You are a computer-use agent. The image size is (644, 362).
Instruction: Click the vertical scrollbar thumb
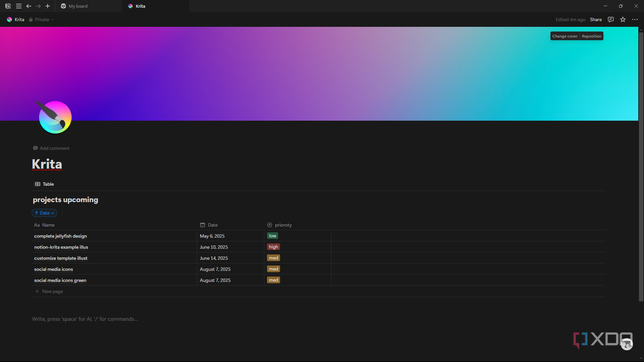[641, 167]
